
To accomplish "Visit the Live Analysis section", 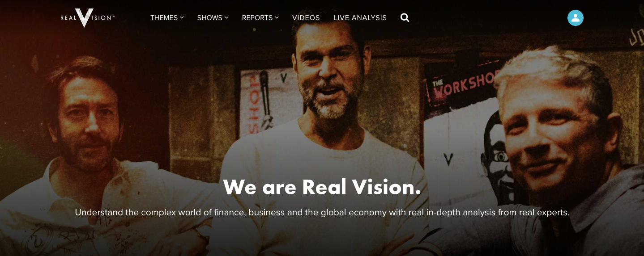I will click(360, 18).
